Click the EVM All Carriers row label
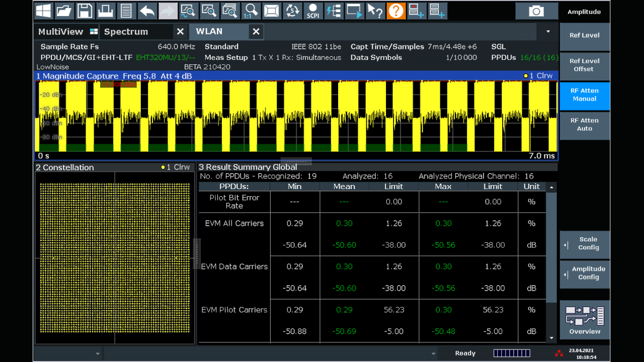 [x=234, y=223]
